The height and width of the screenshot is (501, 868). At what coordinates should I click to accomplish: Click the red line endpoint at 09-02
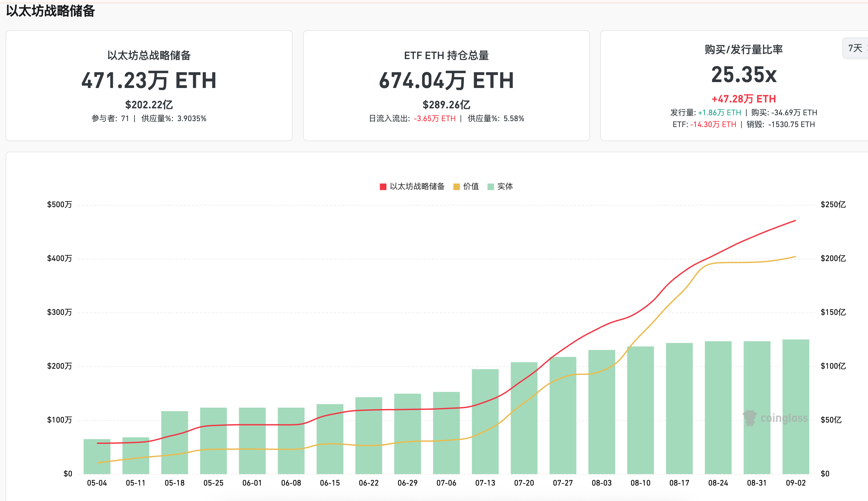click(795, 221)
